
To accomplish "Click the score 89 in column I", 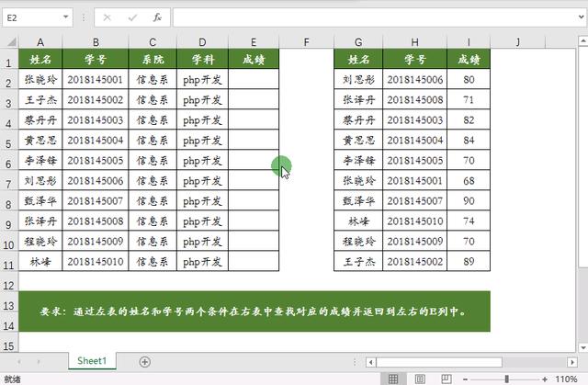I will point(469,261).
